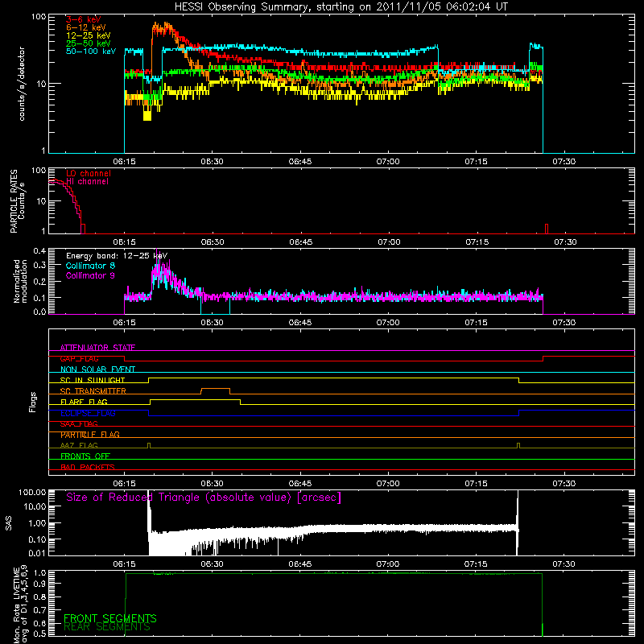Image resolution: width=644 pixels, height=644 pixels.
Task: Click the green '25-50 keV' legend label
Action: tap(88, 43)
